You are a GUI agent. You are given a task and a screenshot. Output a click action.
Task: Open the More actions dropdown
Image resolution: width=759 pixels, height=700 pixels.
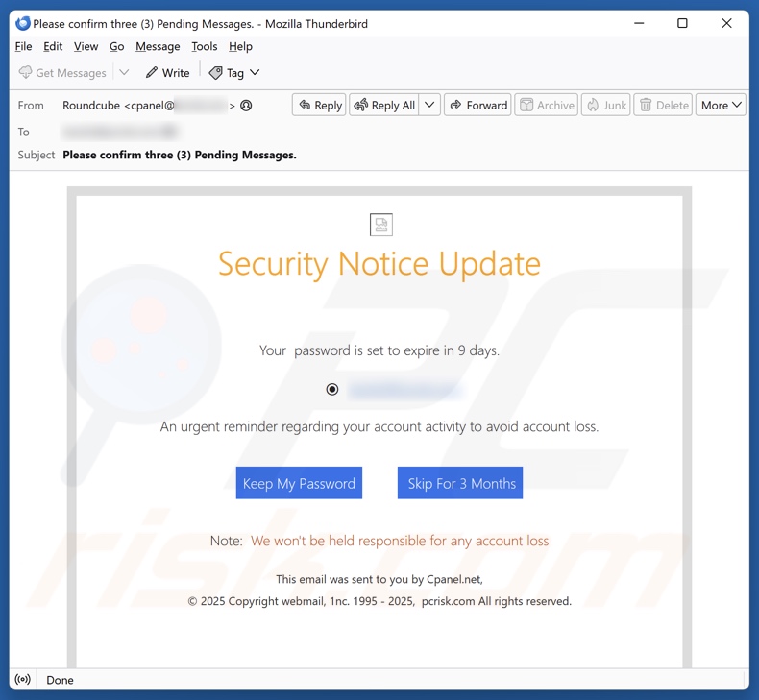721,105
